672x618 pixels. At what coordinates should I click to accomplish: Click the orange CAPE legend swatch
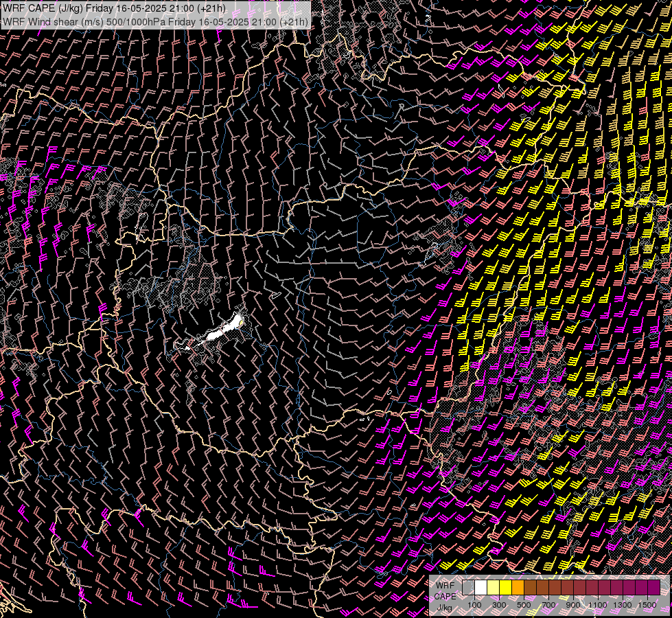click(x=518, y=587)
